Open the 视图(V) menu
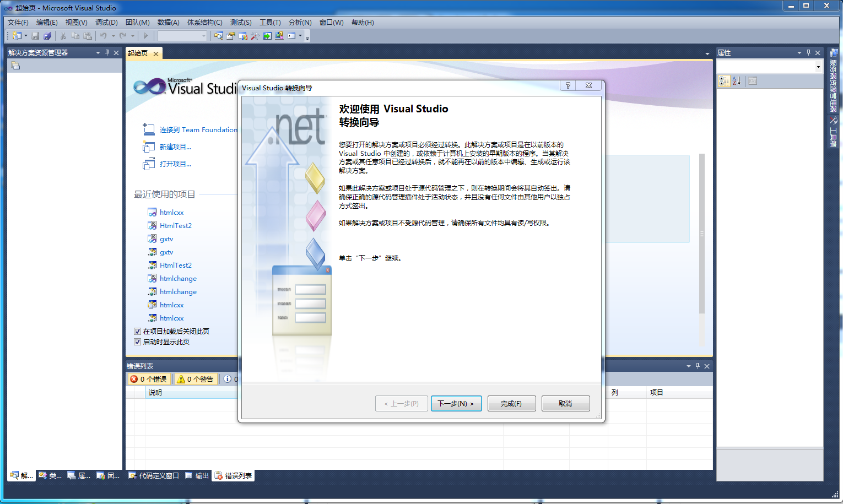Image resolution: width=843 pixels, height=504 pixels. (x=76, y=22)
